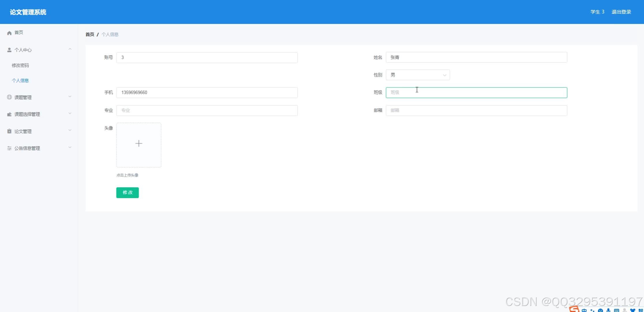Click the 邮箱 email field
This screenshot has height=312, width=644.
pyautogui.click(x=476, y=111)
